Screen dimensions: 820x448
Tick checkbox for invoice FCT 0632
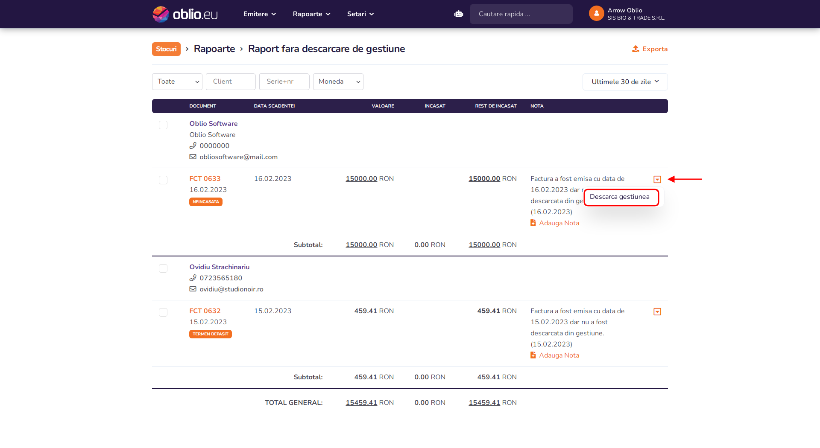[163, 312]
